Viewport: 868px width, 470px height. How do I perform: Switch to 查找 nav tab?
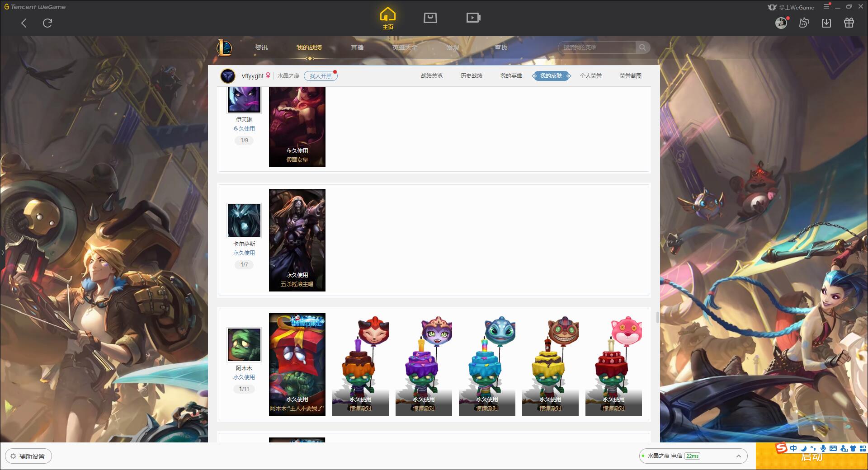point(501,47)
